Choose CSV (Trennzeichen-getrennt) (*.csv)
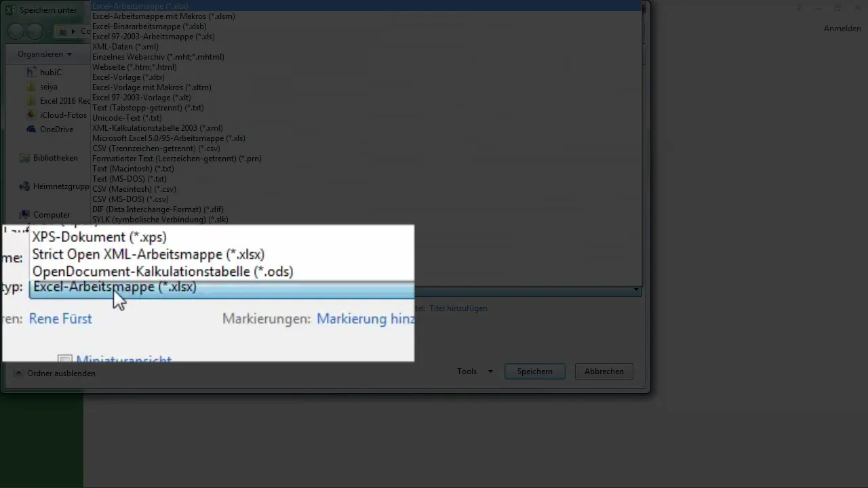Screen dimensions: 868x488 coord(366,148)
